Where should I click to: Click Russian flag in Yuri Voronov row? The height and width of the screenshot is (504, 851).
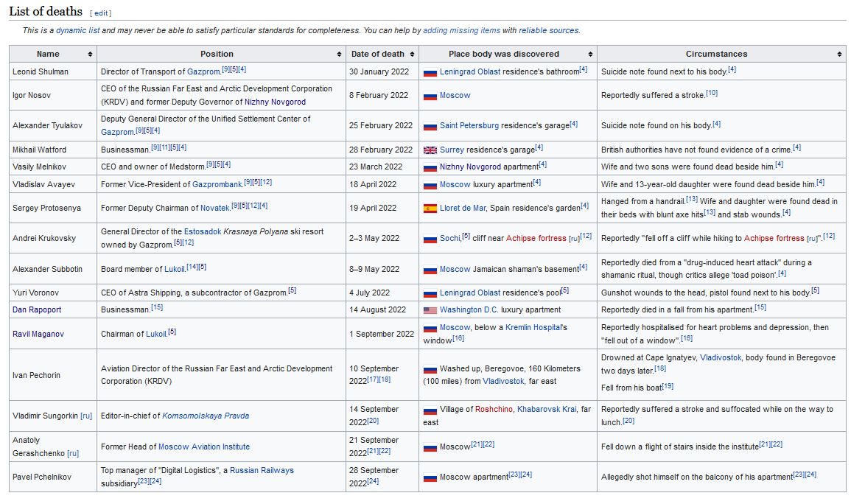coord(430,293)
